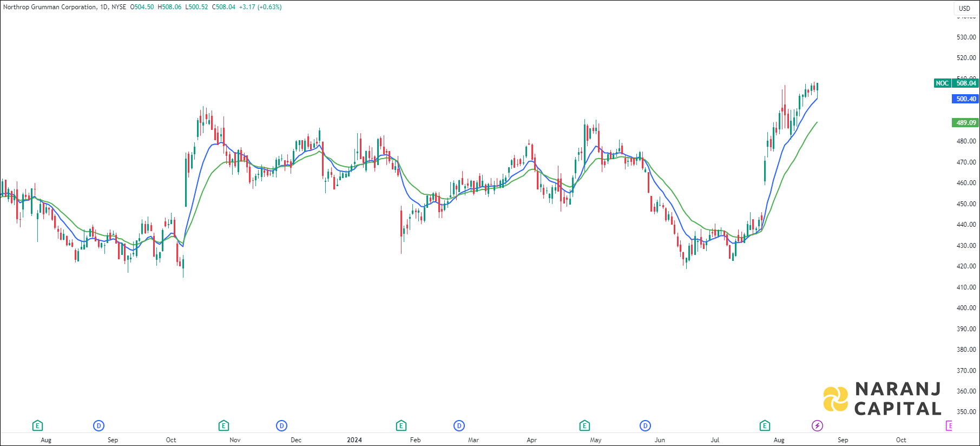Screen dimensions: 980x446
Task: Open the earnings marker just before May
Action: (x=584, y=426)
